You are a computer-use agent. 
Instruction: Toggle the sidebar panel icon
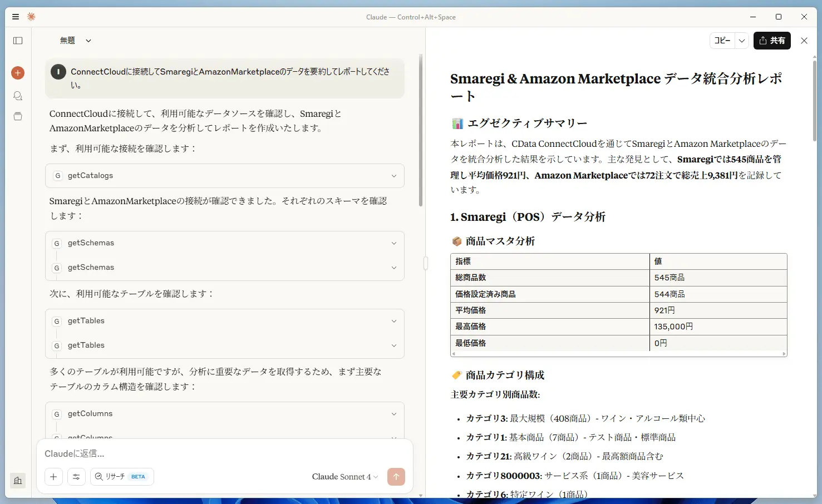[x=17, y=40]
